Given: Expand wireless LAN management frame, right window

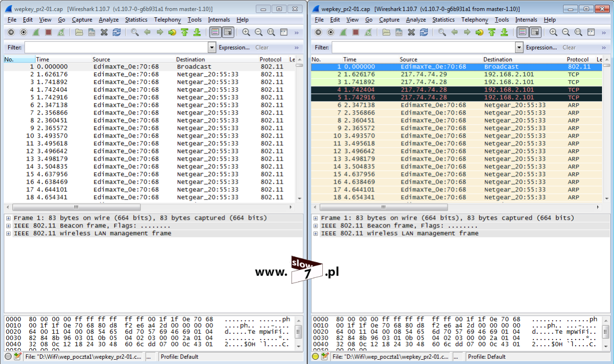Looking at the screenshot, I should (x=316, y=234).
